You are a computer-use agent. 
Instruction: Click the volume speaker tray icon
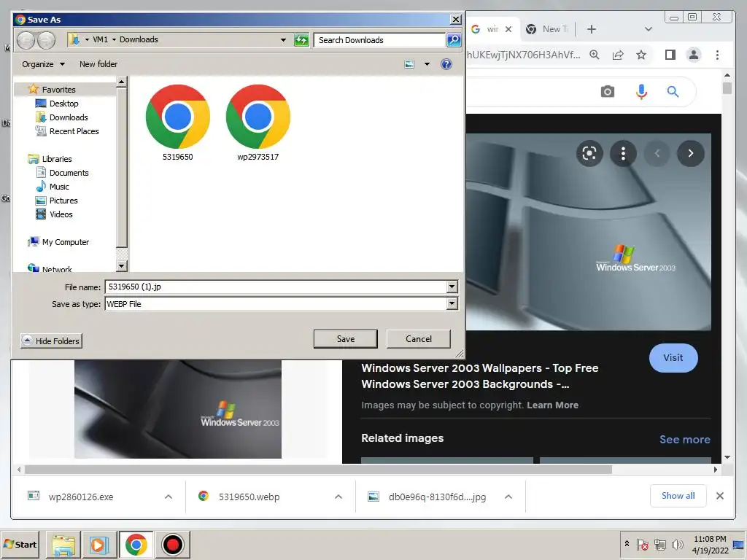(676, 544)
